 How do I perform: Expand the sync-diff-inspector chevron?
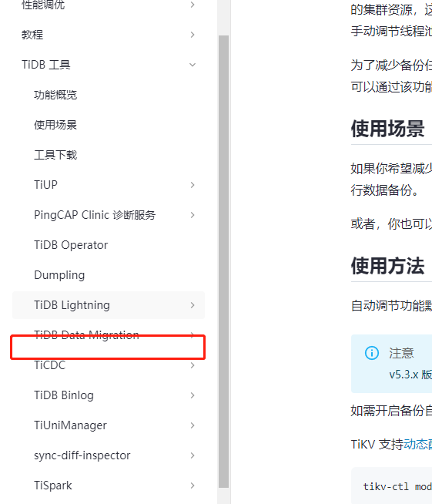(193, 455)
